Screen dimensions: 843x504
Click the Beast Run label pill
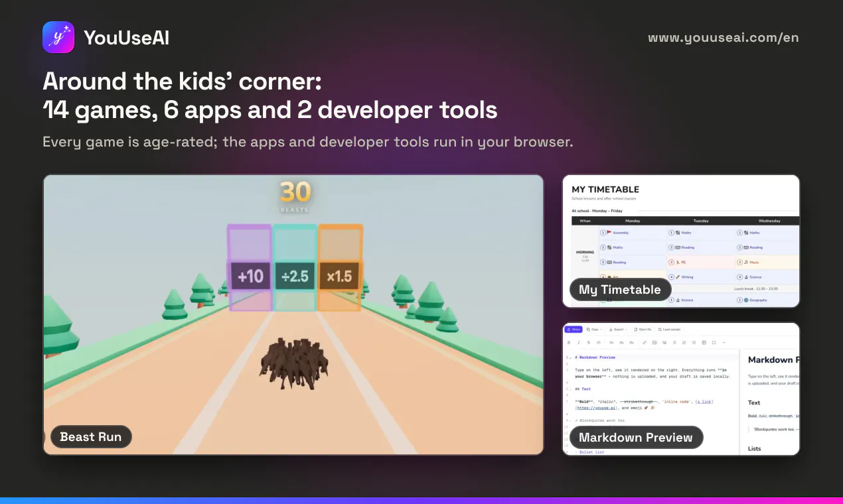point(91,436)
